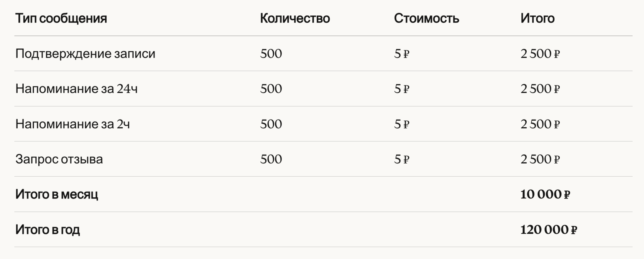
Task: Click the 120 000 ₽ yearly total
Action: pyautogui.click(x=549, y=230)
